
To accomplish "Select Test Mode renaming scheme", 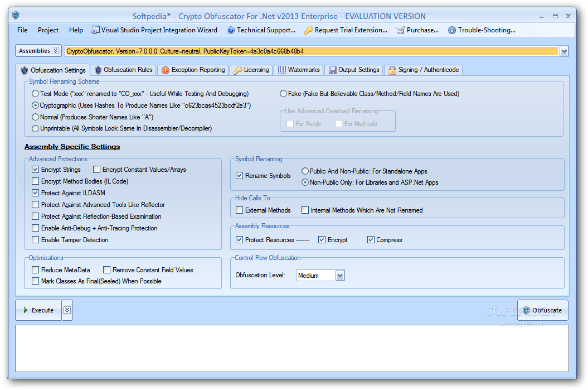I will 35,94.
